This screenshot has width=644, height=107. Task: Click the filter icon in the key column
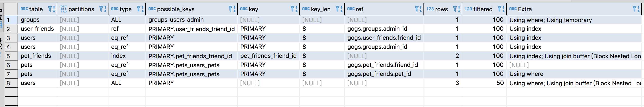(293, 9)
